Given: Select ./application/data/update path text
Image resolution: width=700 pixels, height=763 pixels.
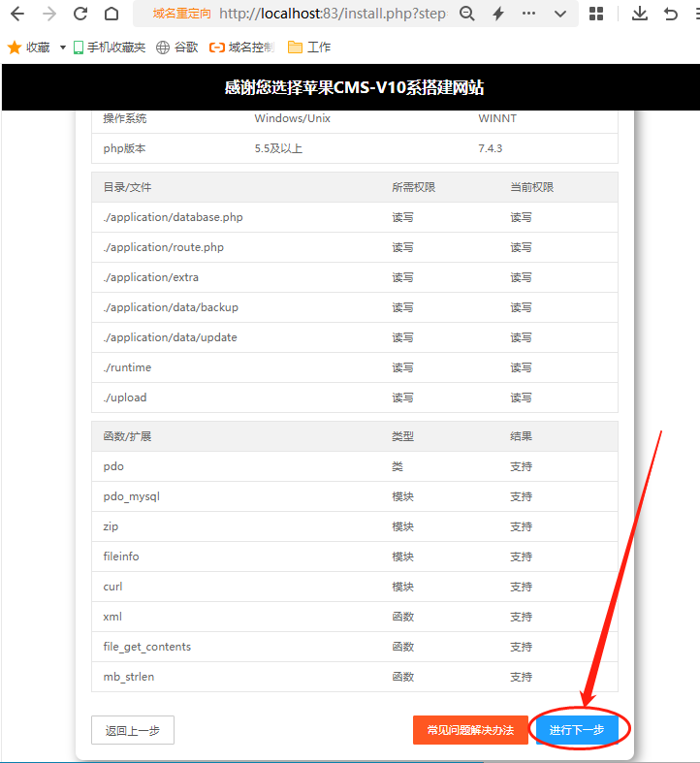Looking at the screenshot, I should tap(170, 337).
